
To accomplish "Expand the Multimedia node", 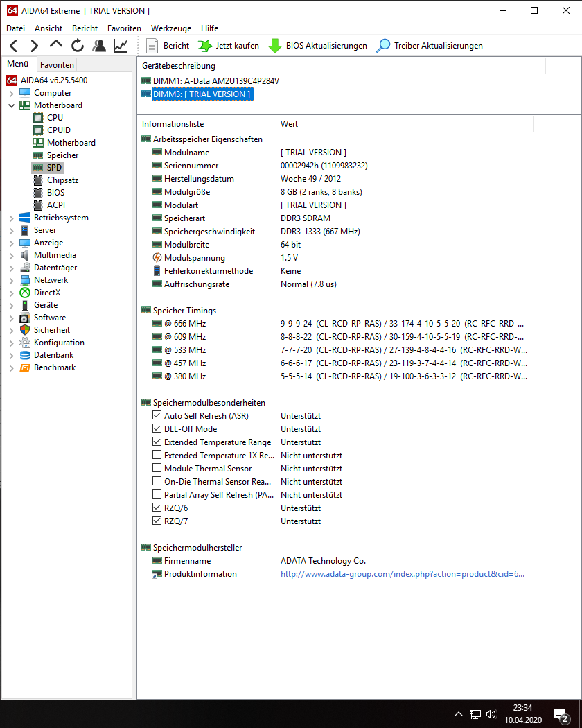I will [x=12, y=255].
